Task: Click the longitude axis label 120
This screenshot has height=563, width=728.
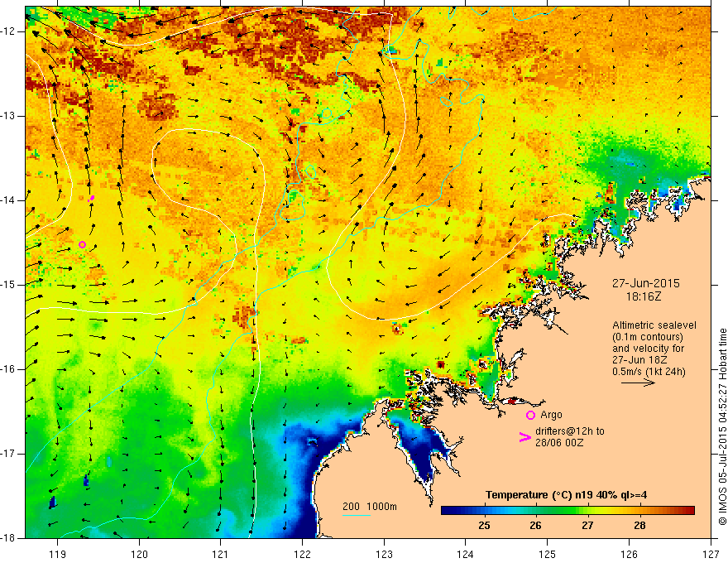Action: coord(139,554)
